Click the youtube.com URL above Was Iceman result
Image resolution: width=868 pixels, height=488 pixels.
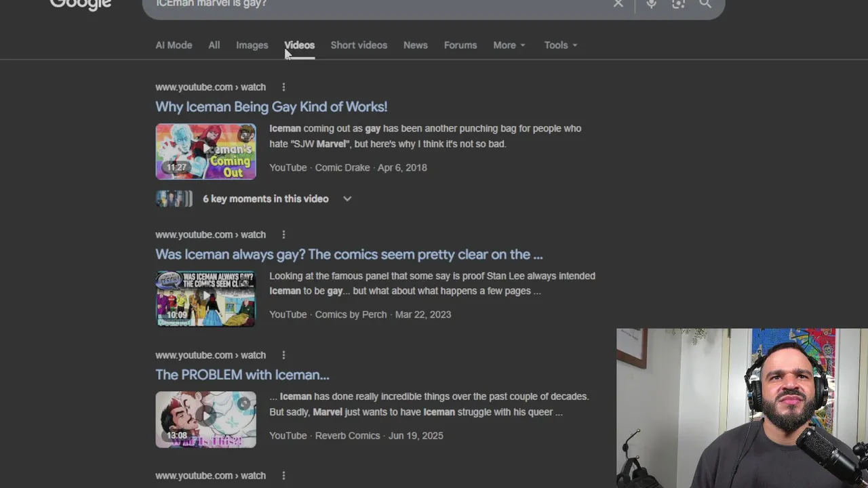pos(210,235)
